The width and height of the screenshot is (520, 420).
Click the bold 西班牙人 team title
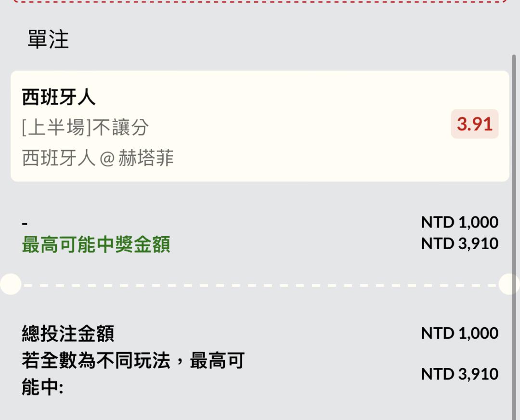tap(59, 97)
